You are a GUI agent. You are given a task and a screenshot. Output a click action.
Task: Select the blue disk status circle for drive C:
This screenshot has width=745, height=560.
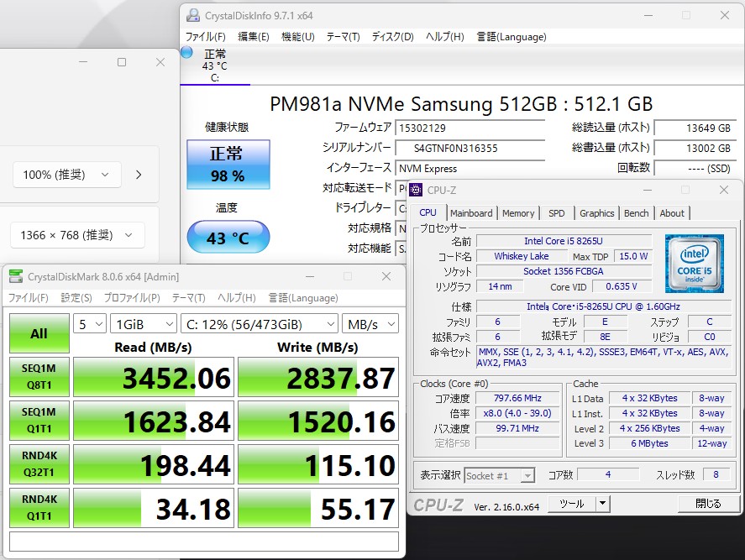186,52
